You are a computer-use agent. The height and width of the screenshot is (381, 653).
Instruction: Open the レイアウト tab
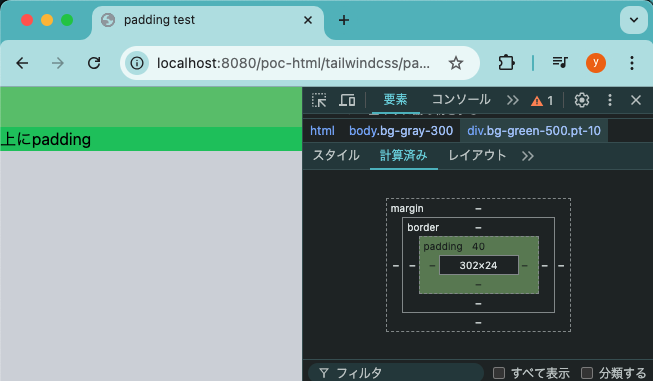click(x=477, y=156)
